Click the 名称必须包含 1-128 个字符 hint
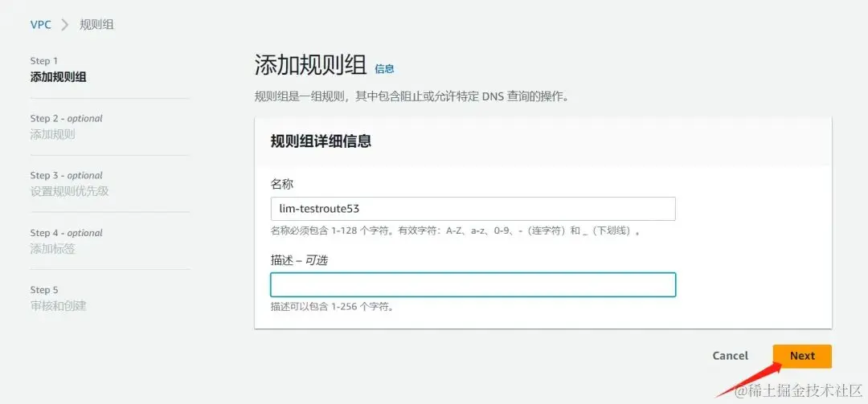The image size is (868, 404). [x=456, y=231]
